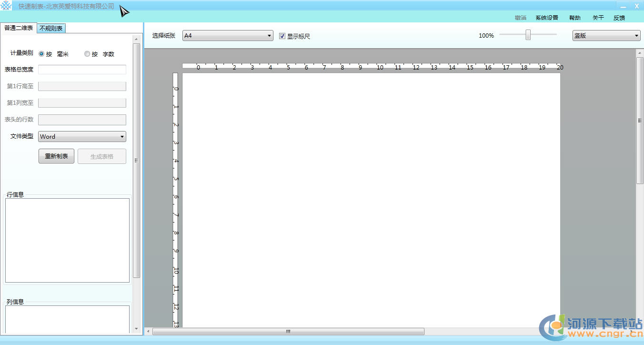Click left panel scroll-down arrow
Viewport: 644px width, 345px height.
pyautogui.click(x=136, y=329)
